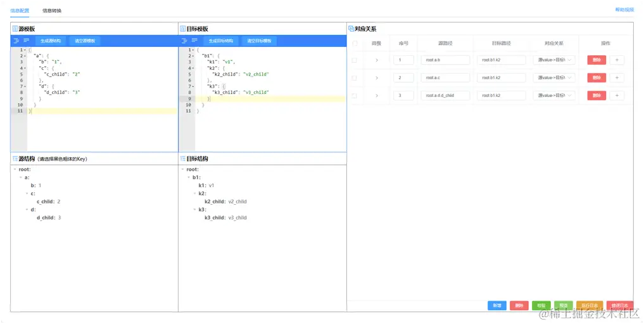Fold line 2 in source template editor
The width and height of the screenshot is (644, 324).
[x=25, y=56]
